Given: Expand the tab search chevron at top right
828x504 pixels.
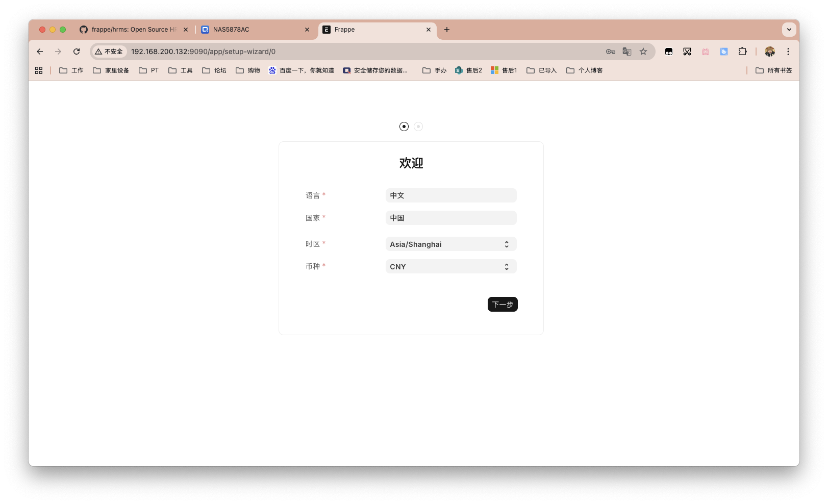Looking at the screenshot, I should click(789, 30).
